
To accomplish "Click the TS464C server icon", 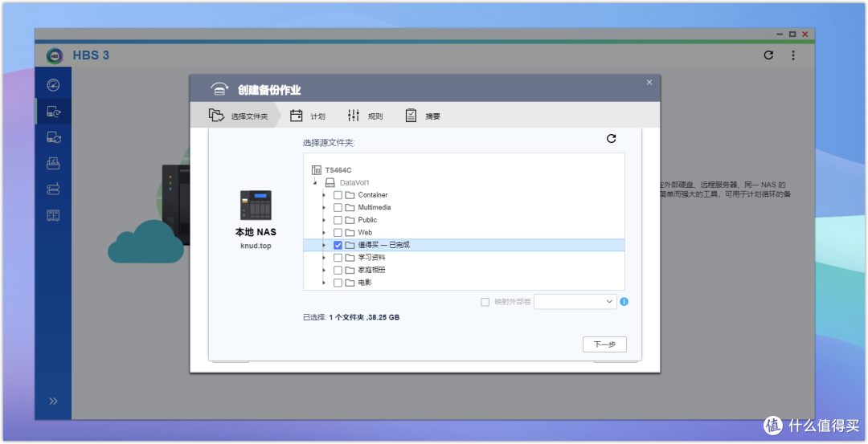I will point(316,170).
